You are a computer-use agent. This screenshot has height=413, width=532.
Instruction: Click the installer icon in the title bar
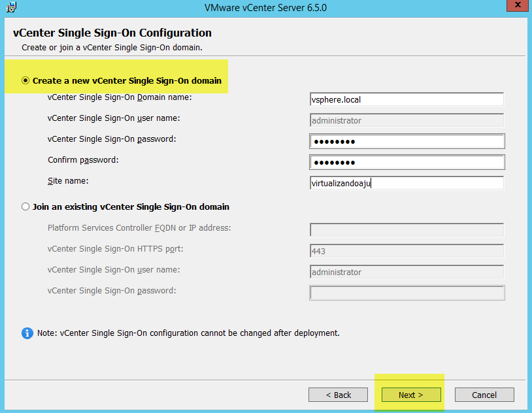pyautogui.click(x=11, y=7)
